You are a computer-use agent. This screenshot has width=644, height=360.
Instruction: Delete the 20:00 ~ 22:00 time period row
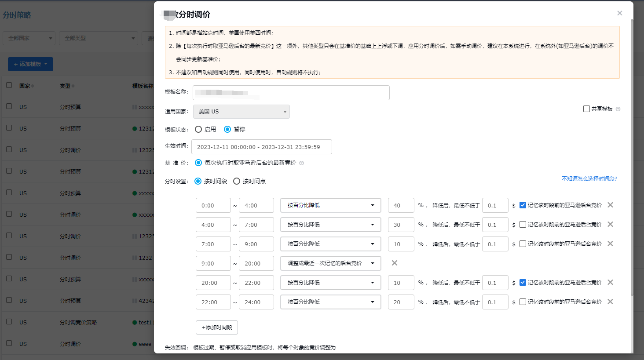click(610, 282)
